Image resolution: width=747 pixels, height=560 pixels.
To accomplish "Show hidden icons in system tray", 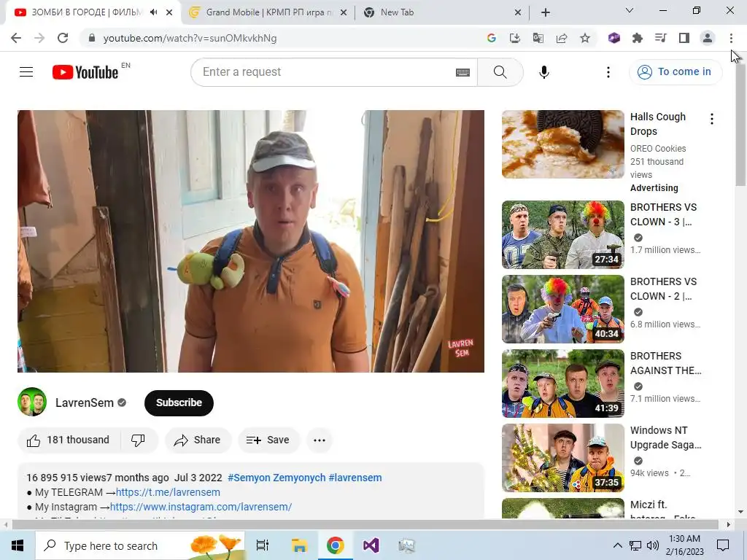I will click(617, 545).
